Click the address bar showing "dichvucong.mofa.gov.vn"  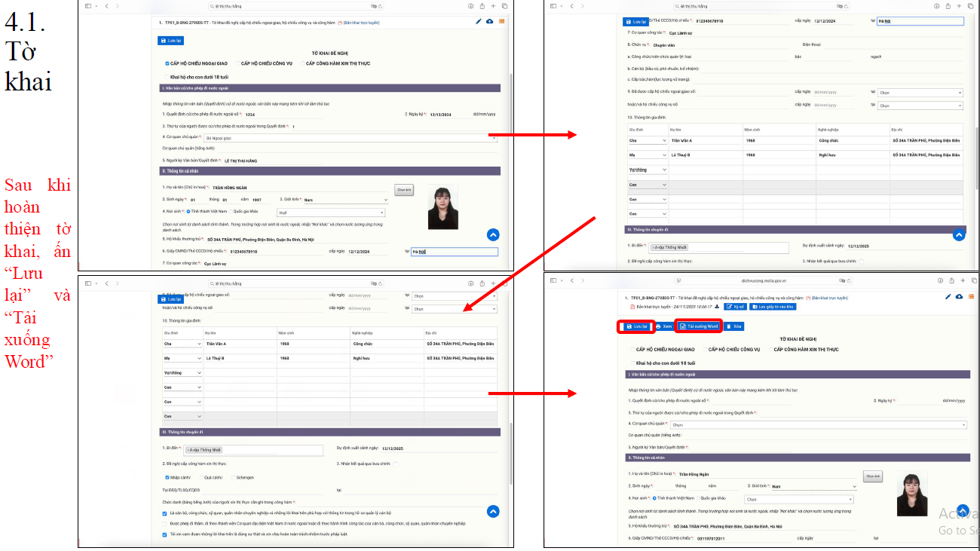761,279
